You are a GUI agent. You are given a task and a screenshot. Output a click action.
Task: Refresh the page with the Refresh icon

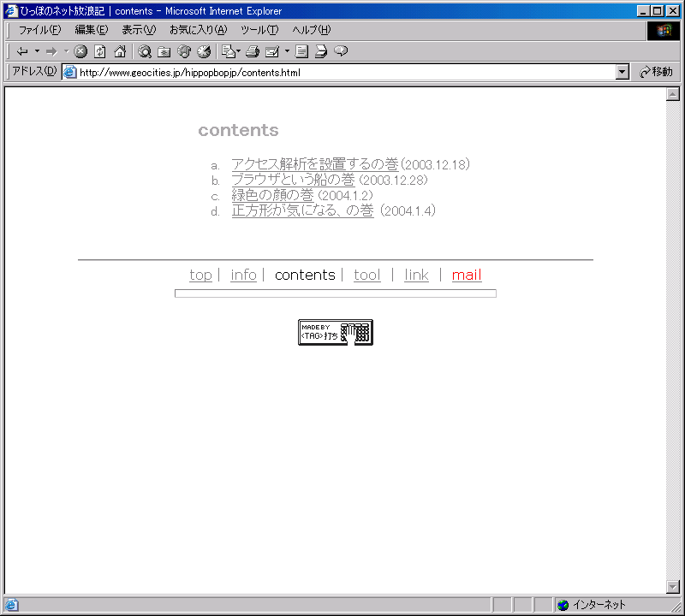tap(100, 51)
